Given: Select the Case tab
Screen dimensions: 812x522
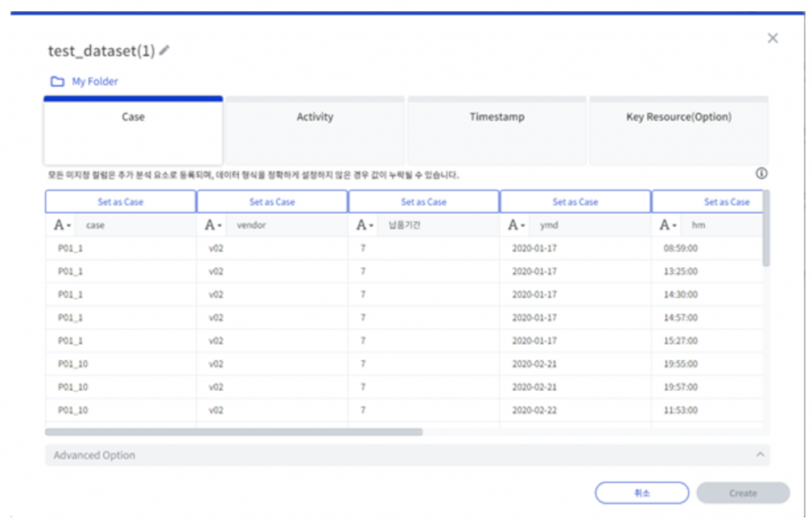Looking at the screenshot, I should (133, 117).
